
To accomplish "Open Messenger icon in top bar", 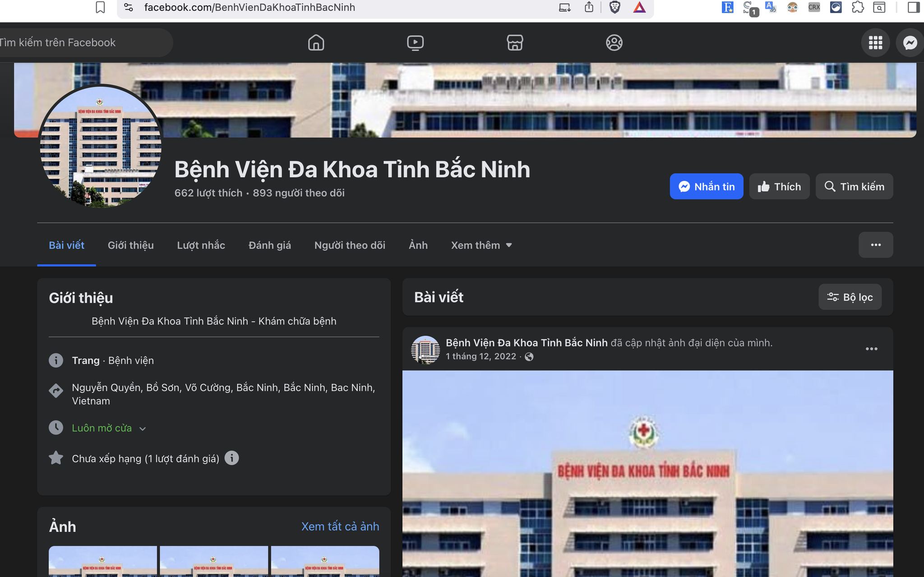I will point(910,42).
